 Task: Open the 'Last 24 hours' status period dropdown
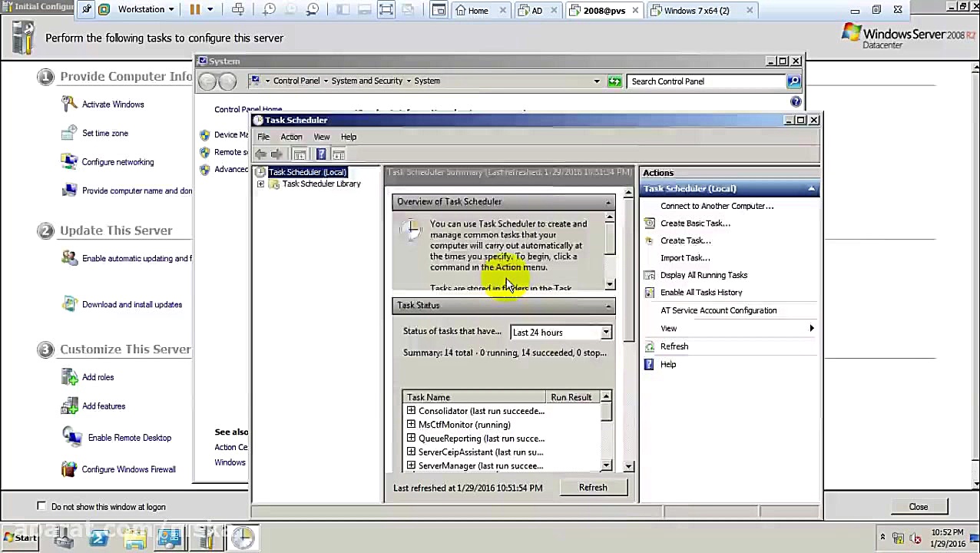606,333
